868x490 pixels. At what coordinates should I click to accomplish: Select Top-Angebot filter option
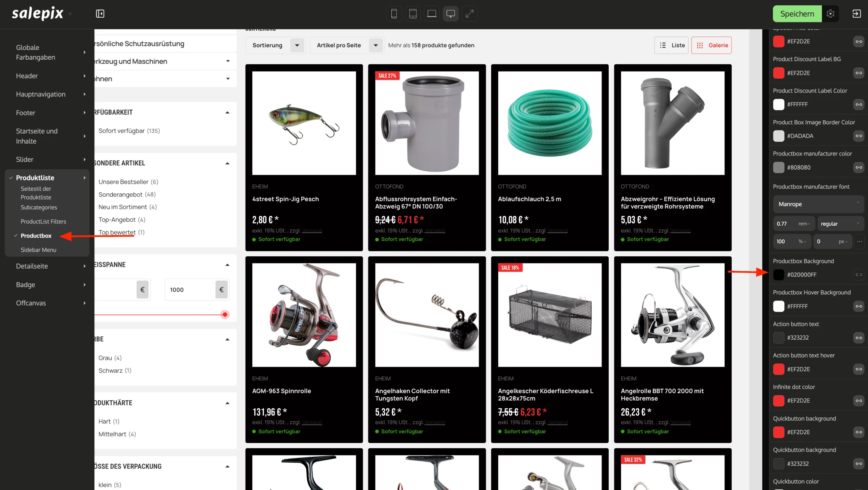[122, 220]
